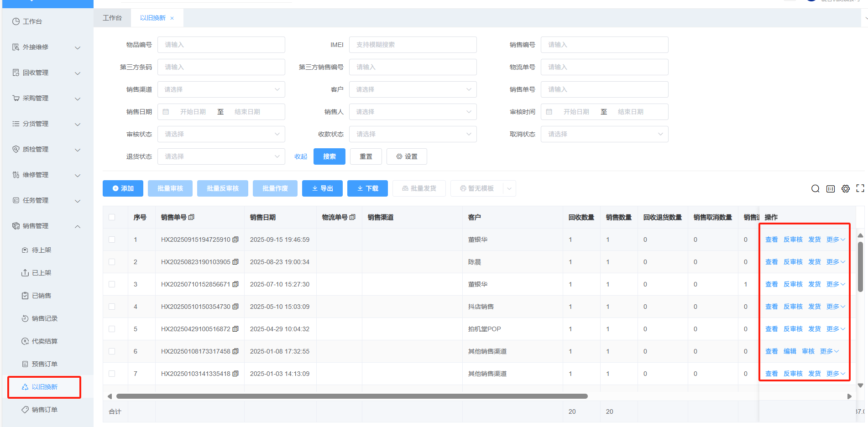Expand the 审核状态 dropdown
868x427 pixels.
click(x=221, y=134)
